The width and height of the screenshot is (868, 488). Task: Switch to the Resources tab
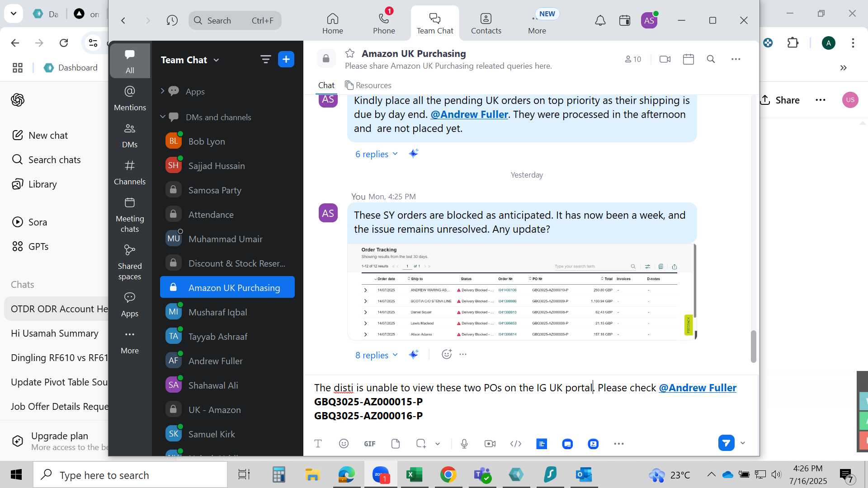368,85
